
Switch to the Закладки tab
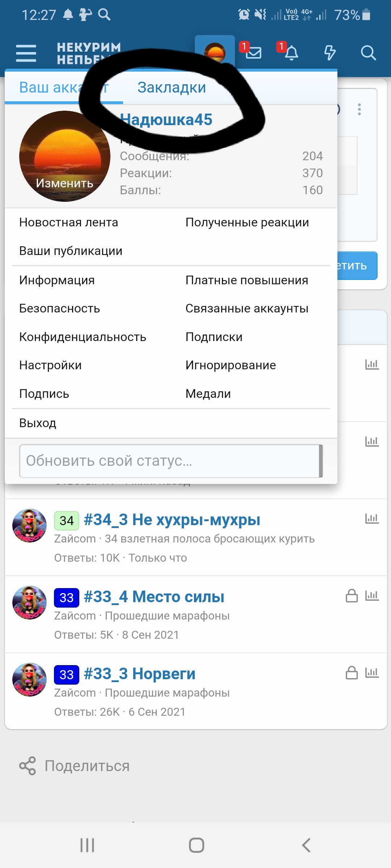click(x=172, y=88)
